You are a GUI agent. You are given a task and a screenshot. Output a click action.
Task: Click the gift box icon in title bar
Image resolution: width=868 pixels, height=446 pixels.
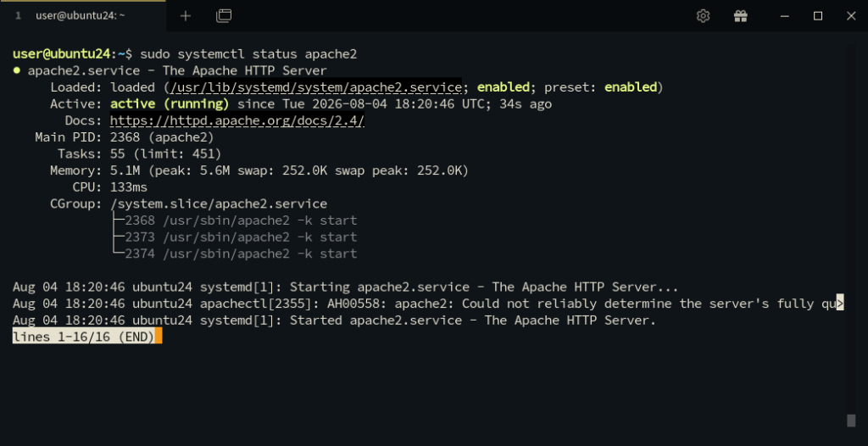pos(741,16)
